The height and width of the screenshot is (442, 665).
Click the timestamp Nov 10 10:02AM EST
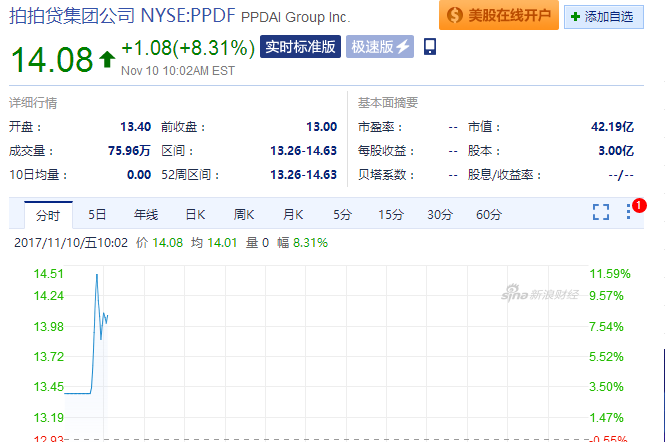178,70
